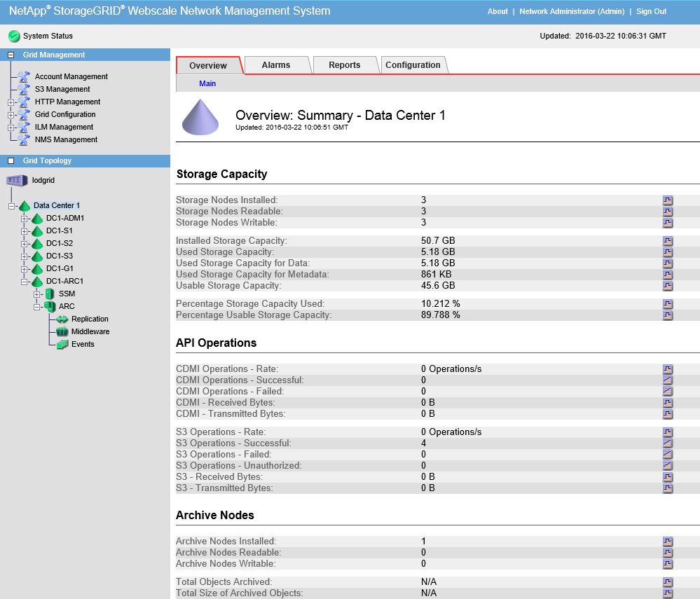Click the Overview summary cone image
700x599 pixels.
tap(200, 117)
